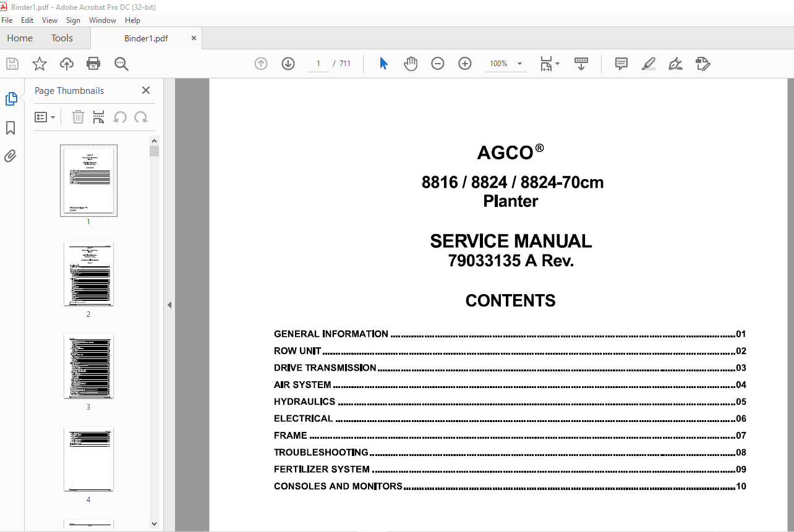Go to previous page arrow
The image size is (794, 532).
[261, 64]
